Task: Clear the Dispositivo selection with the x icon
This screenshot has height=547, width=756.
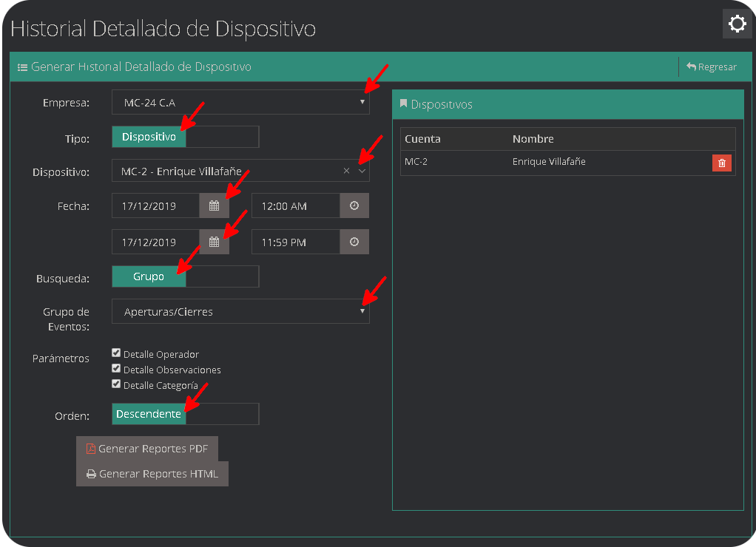Action: (345, 170)
